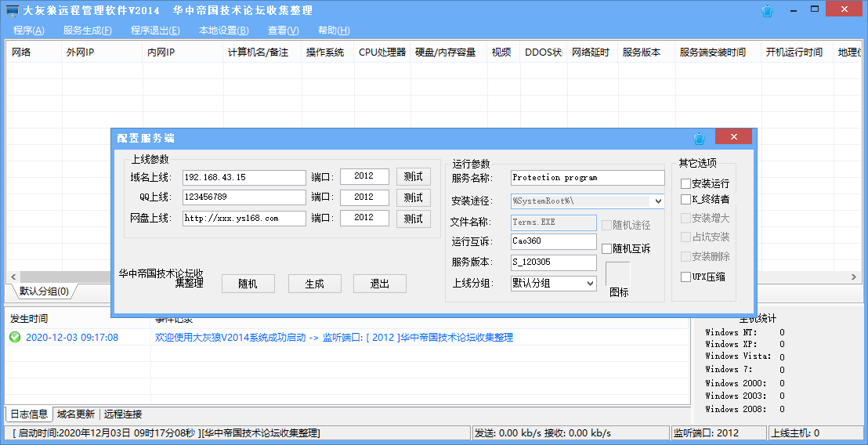Expand the 上线分组 dropdown
868x445 pixels.
point(590,284)
